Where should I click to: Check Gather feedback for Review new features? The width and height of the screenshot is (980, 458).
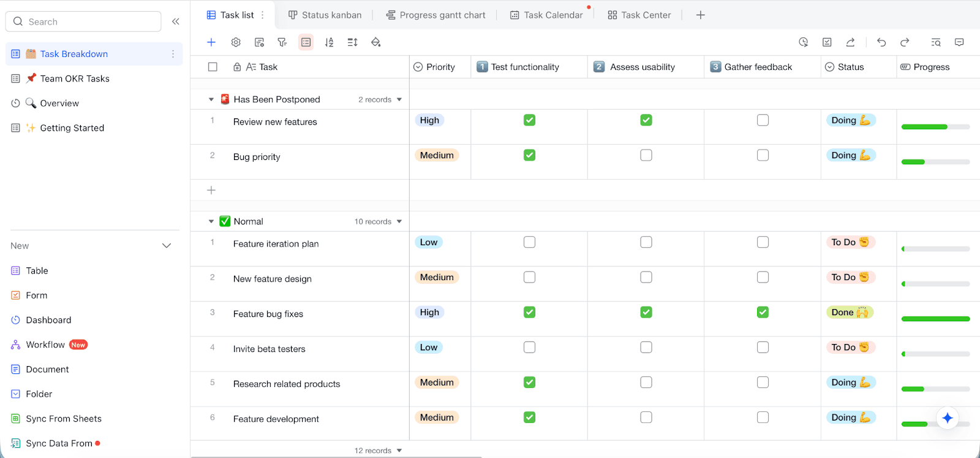(763, 120)
